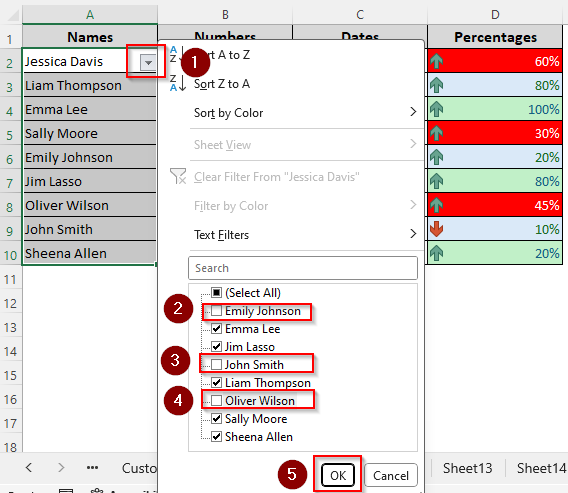This screenshot has width=568, height=493.
Task: Open the sheet list ellipsis button
Action: (92, 468)
